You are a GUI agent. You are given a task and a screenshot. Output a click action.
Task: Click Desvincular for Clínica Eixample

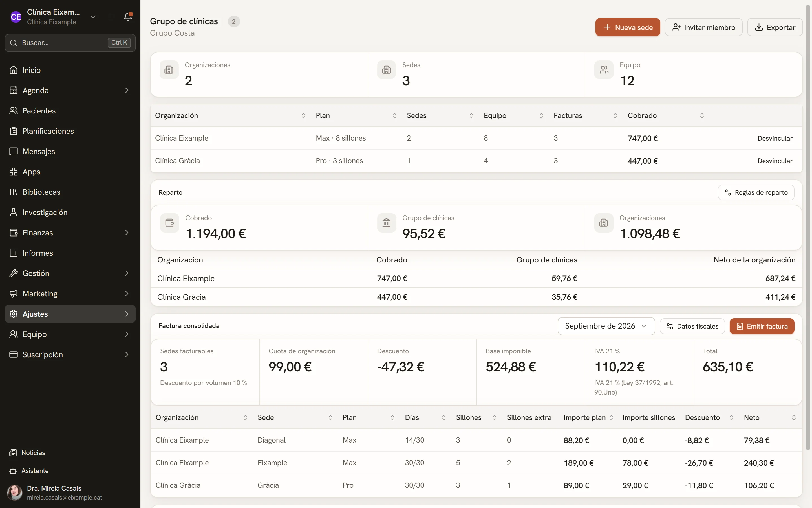click(x=775, y=138)
